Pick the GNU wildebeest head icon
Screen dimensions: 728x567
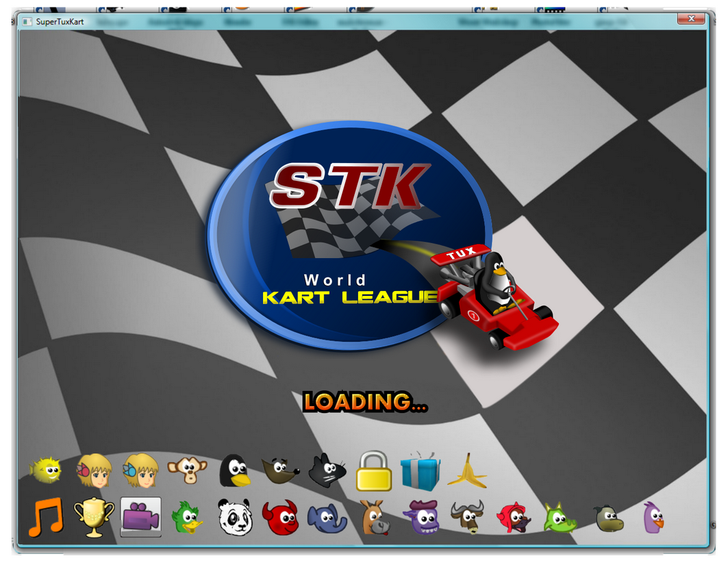click(467, 517)
